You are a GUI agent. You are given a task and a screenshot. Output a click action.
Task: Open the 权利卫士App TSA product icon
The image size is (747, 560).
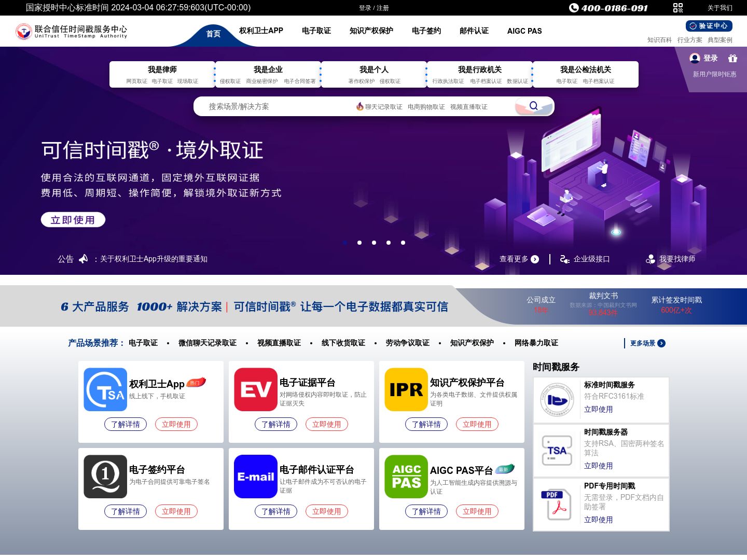pyautogui.click(x=105, y=389)
